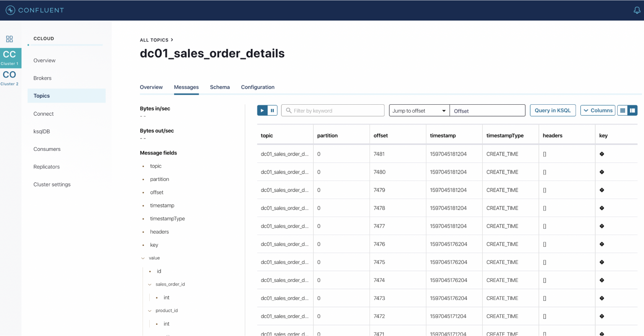The width and height of the screenshot is (644, 336).
Task: Open the Jump to offset dropdown
Action: 418,110
